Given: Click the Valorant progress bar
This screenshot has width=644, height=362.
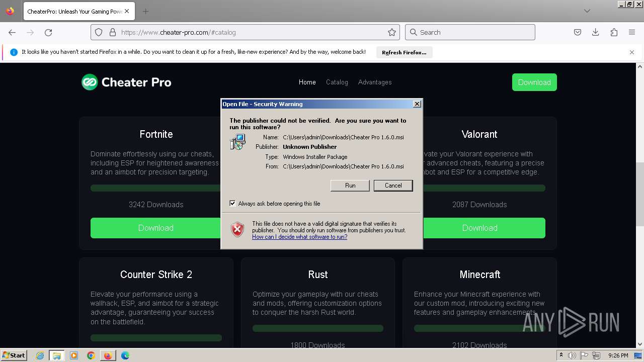Looking at the screenshot, I should [484, 188].
